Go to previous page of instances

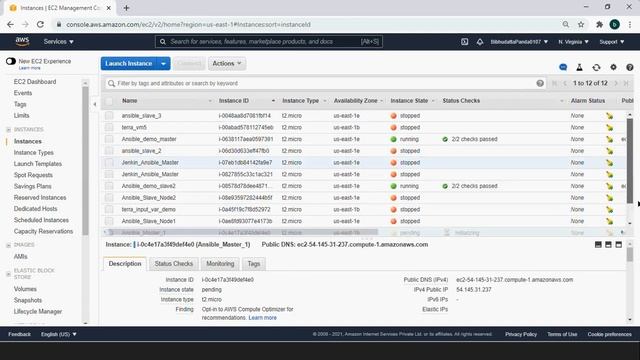click(565, 83)
